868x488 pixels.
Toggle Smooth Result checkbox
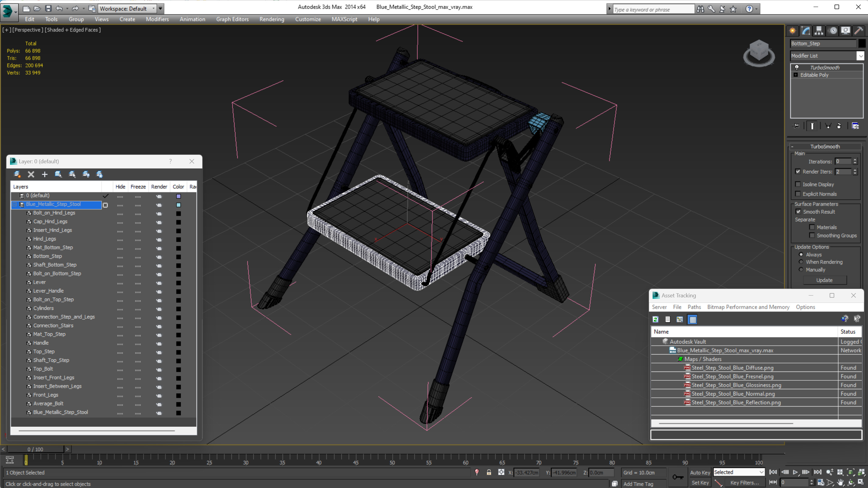798,212
